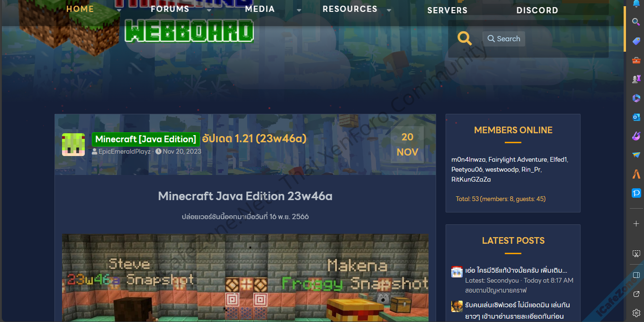Open the Shopping tag sidebar icon
Screen dimensions: 644x322
click(x=636, y=41)
